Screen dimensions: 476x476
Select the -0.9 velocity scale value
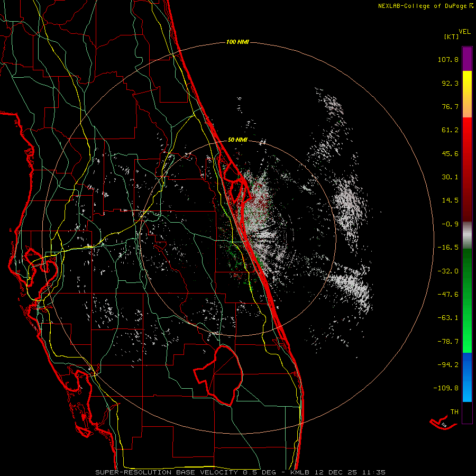(x=450, y=224)
